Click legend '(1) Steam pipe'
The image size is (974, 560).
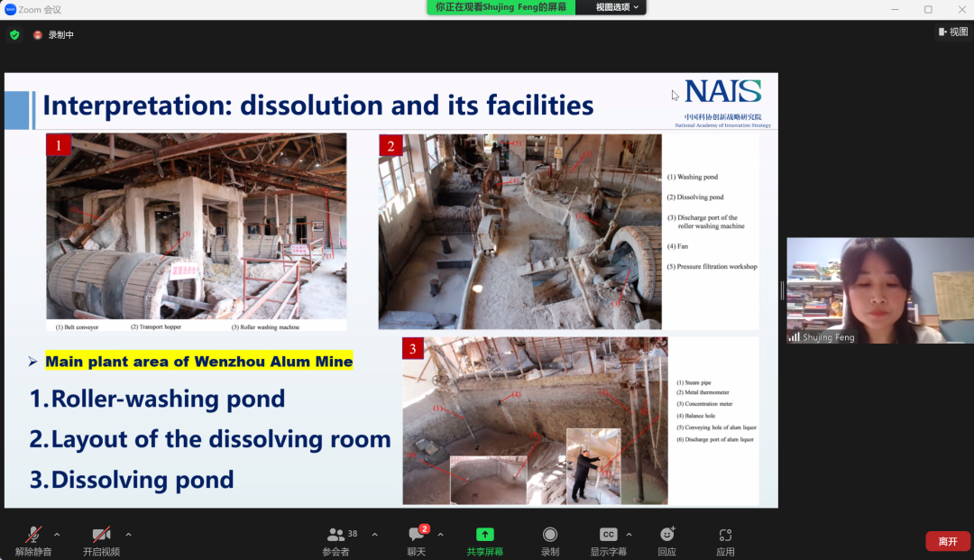coord(694,382)
